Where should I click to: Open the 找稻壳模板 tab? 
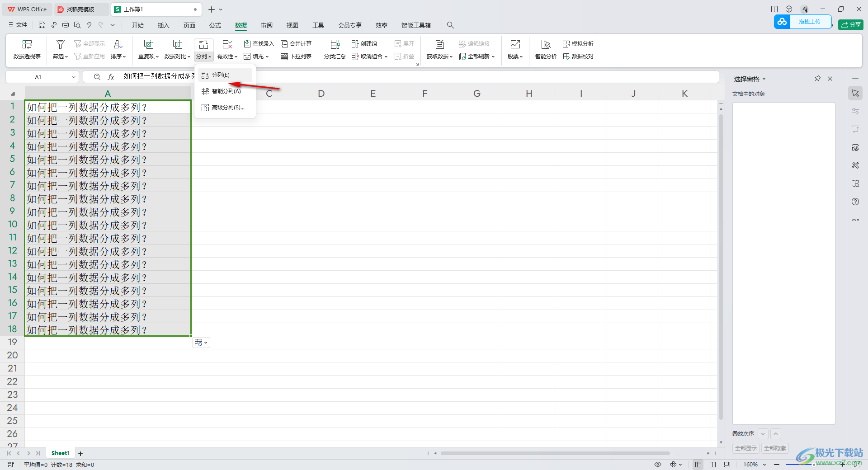point(81,9)
